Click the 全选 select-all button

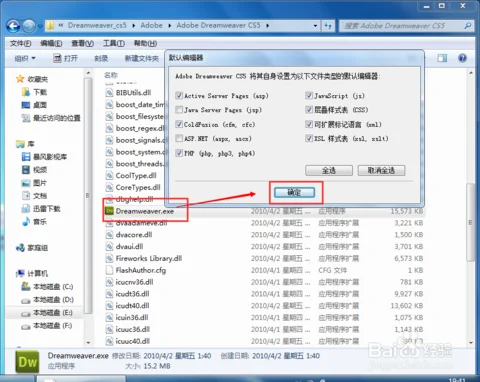point(329,170)
